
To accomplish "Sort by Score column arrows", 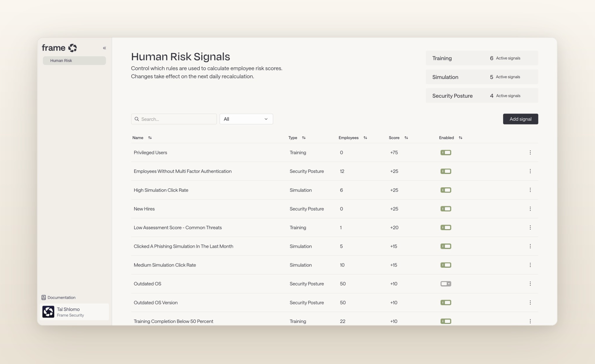I will click(406, 138).
